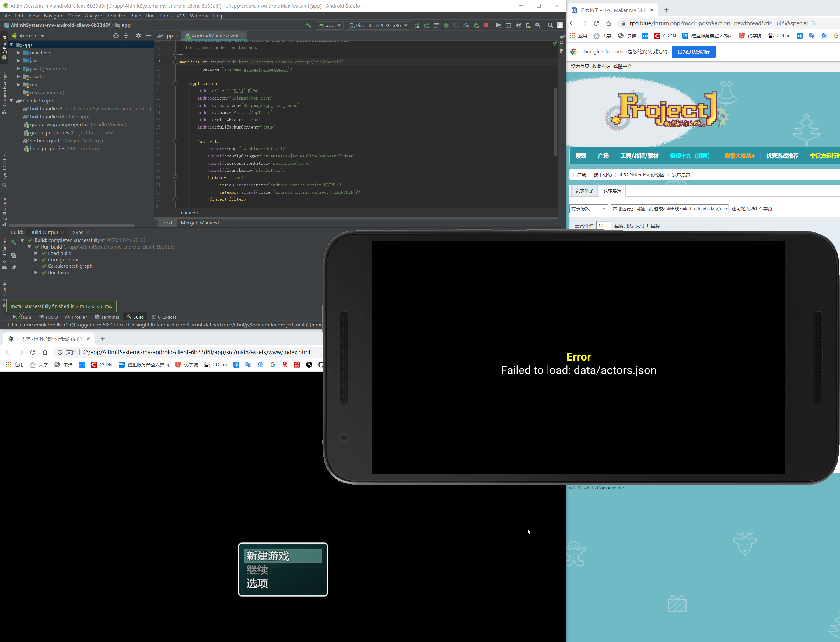Viewport: 840px width, 642px height.
Task: Open the SDK Manager icon
Action: tap(538, 25)
